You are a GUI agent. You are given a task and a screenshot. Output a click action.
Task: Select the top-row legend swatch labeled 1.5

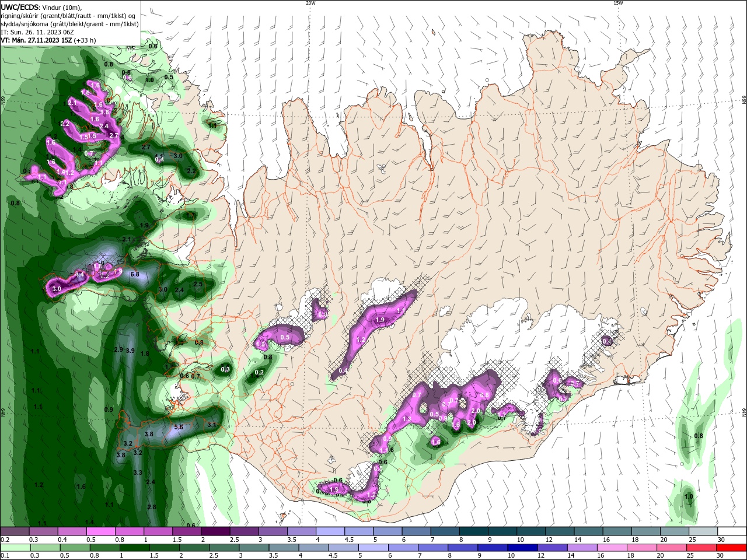click(x=187, y=531)
